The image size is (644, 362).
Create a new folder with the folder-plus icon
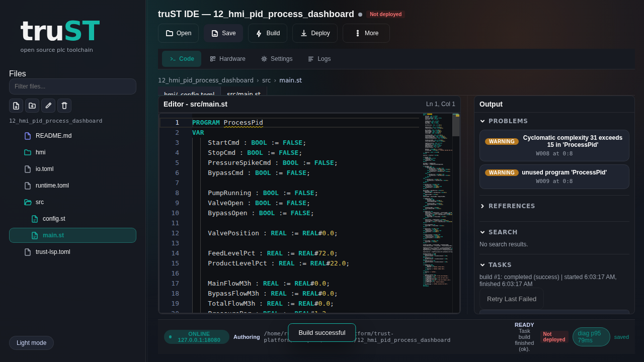(32, 106)
